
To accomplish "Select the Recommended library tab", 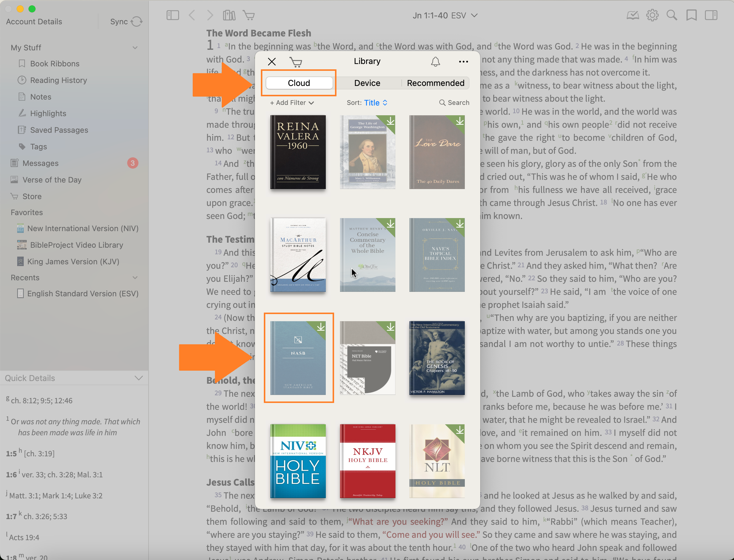I will (435, 83).
